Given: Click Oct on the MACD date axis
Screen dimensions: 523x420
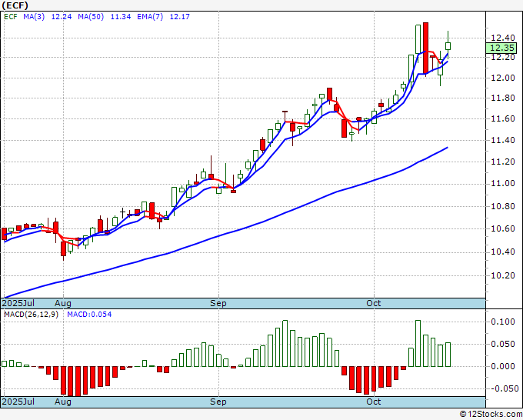Looking at the screenshot, I should 374,402.
